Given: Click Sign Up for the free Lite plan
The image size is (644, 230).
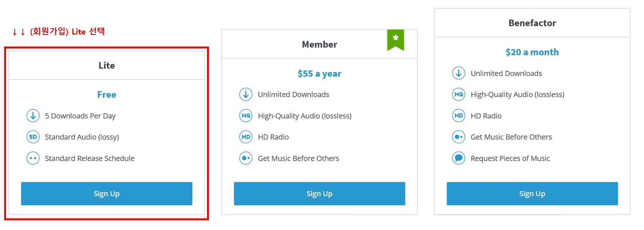Looking at the screenshot, I should tap(107, 194).
